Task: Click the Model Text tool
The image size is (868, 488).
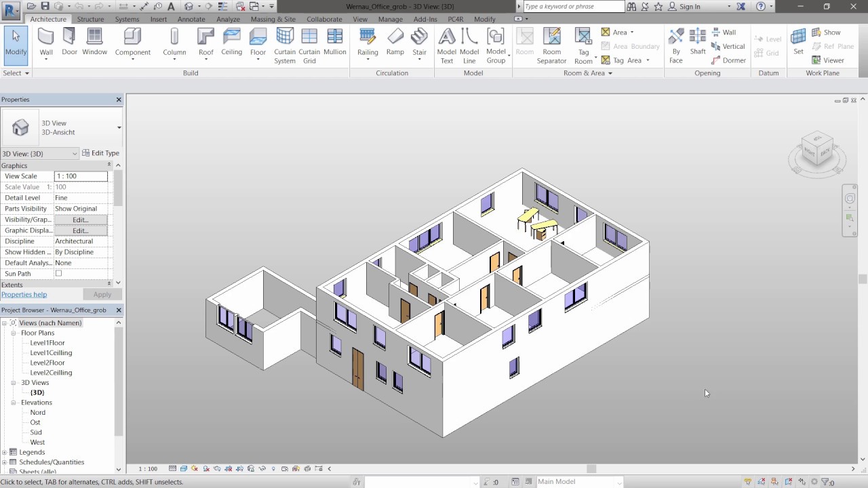Action: 447,46
